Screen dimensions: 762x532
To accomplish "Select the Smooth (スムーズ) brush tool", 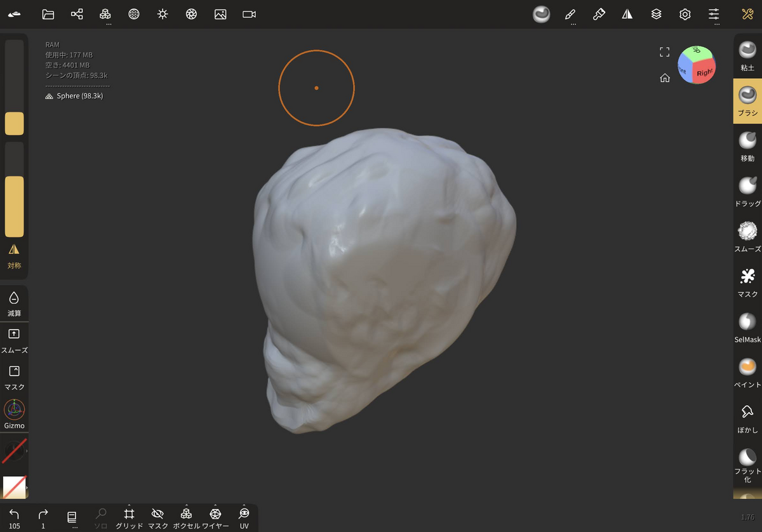I will pyautogui.click(x=747, y=231).
